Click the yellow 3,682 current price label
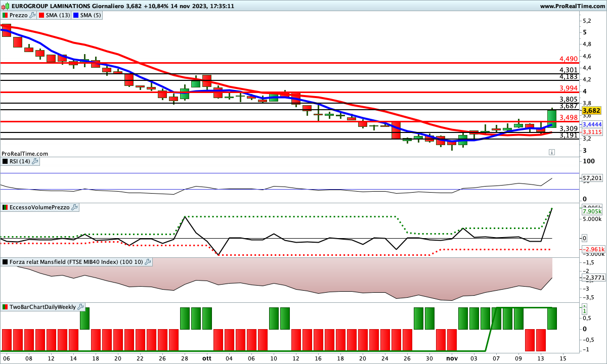Viewport: 607px width, 364px height. click(x=591, y=110)
